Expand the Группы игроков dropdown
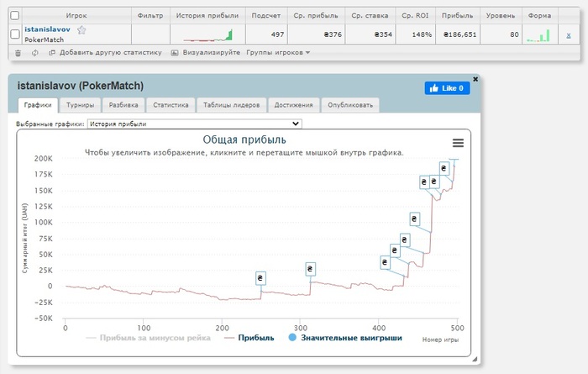This screenshot has height=374, width=588. point(278,52)
